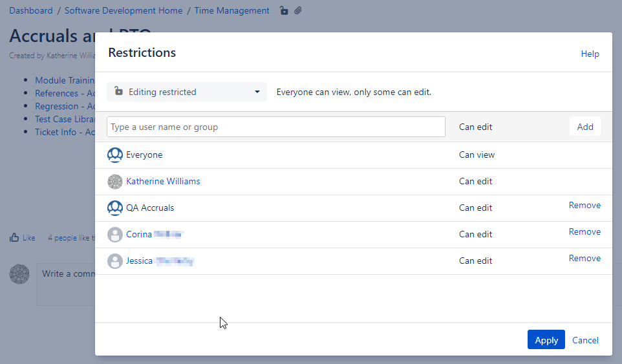Click the '4 people like this' text
Screen dimensions: 622x364
pyautogui.click(x=71, y=238)
